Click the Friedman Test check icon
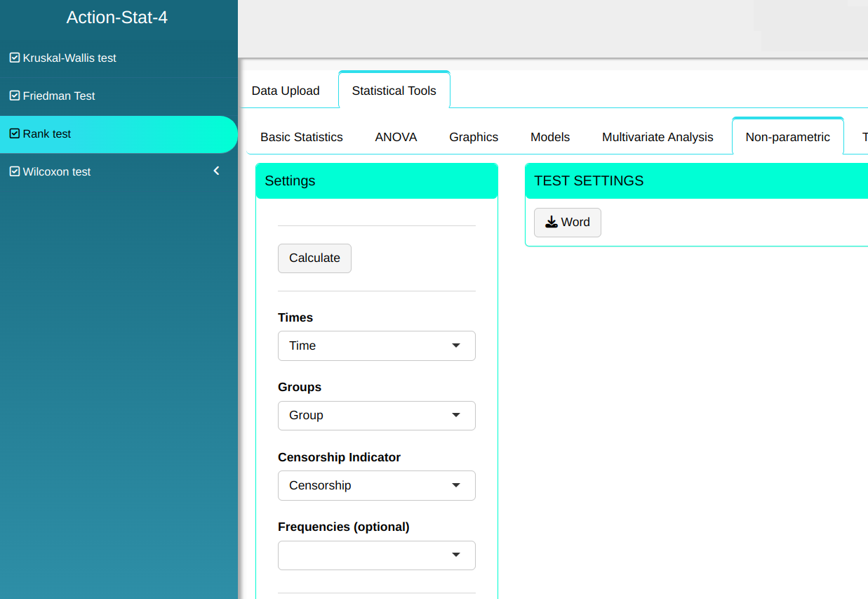Screen dimensions: 868x599 (x=14, y=96)
